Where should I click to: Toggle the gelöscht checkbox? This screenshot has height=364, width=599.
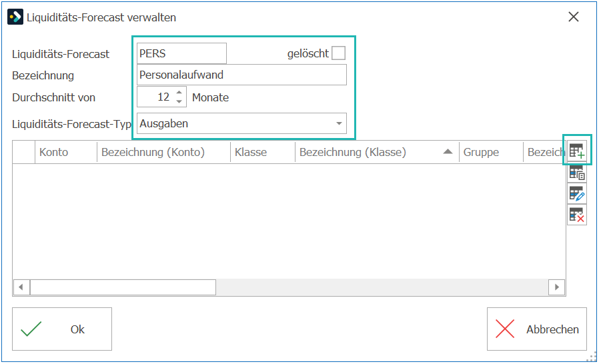(x=338, y=53)
